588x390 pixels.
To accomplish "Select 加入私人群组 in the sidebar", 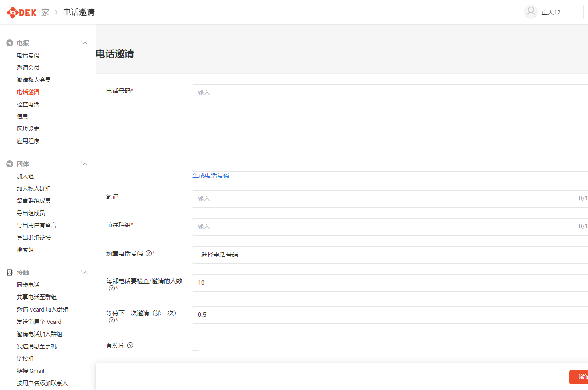I will [x=34, y=188].
